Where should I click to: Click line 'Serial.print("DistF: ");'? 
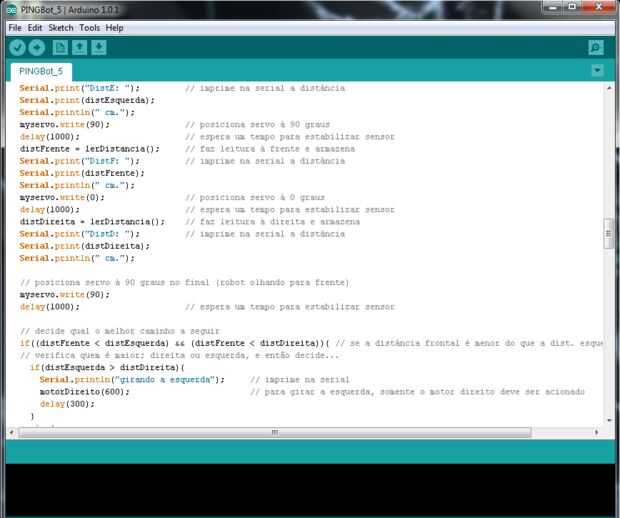click(x=79, y=161)
